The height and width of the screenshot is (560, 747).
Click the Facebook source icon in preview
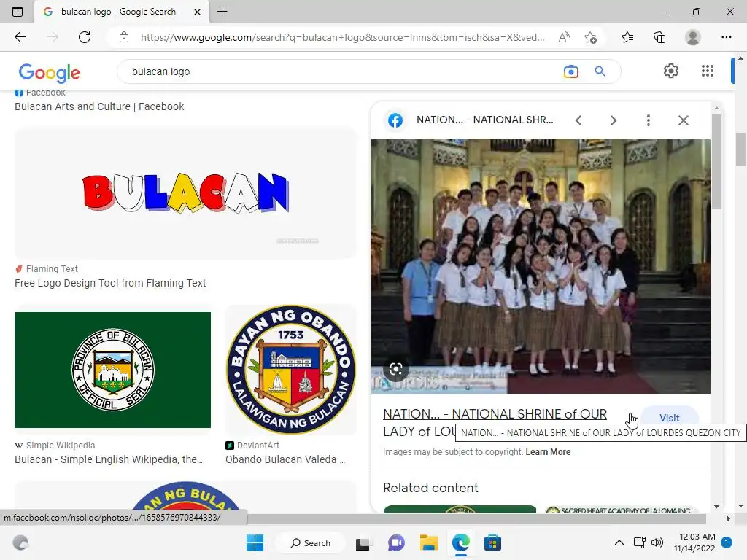pos(395,120)
